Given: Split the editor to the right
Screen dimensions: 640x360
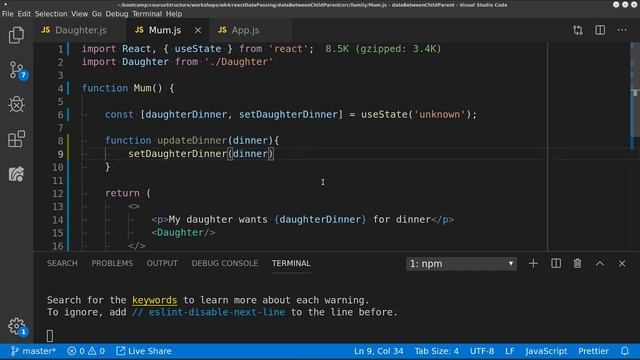Looking at the screenshot, I should [x=600, y=30].
